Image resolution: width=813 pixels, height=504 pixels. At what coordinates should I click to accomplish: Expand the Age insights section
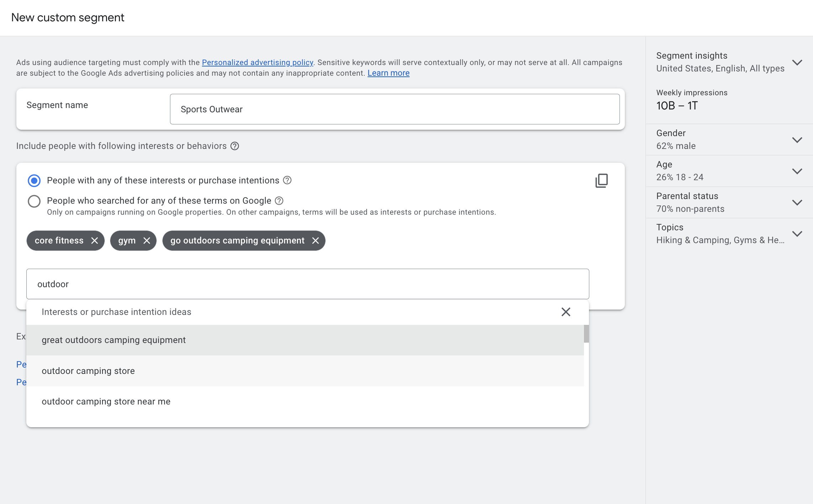point(797,171)
